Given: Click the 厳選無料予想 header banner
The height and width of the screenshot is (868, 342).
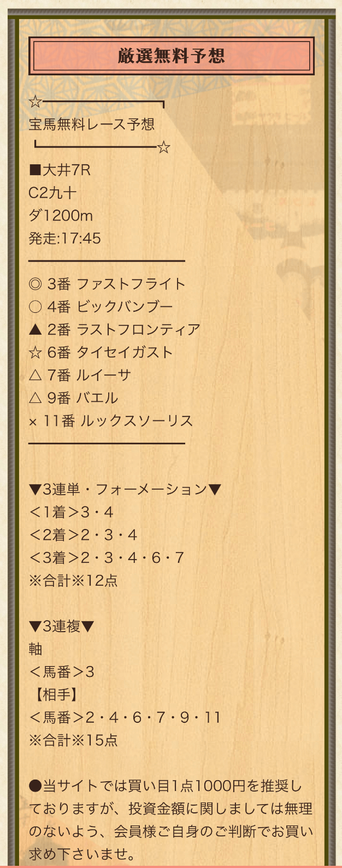Looking at the screenshot, I should 171,56.
